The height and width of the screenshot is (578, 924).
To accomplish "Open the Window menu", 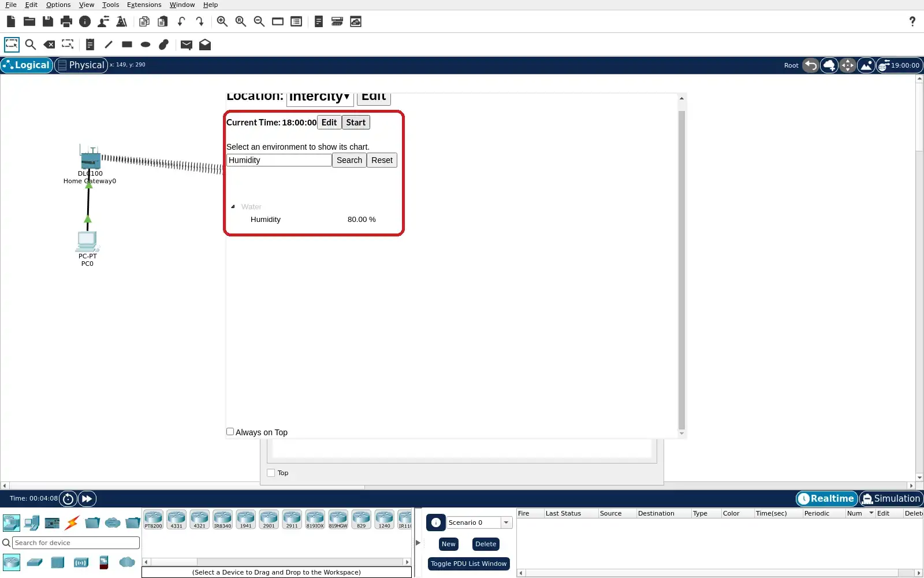I will 182,5.
